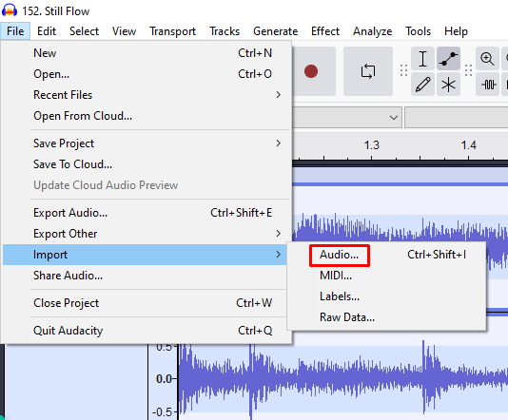Screen dimensions: 508x420
Task: Select the highlighted Import menu entry
Action: coord(145,255)
